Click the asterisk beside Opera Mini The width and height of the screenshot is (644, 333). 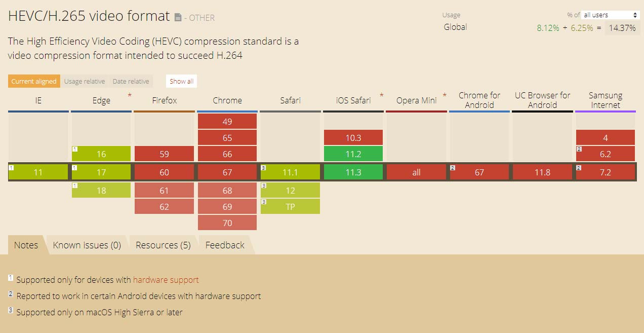click(444, 95)
